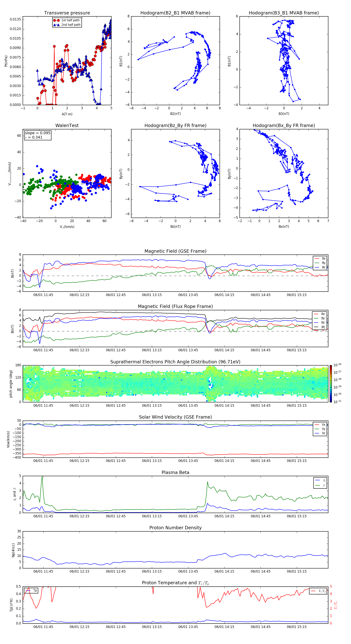This screenshot has height=644, width=351.
Task: Click the 'WalenTest' plot title
Action: click(x=67, y=125)
